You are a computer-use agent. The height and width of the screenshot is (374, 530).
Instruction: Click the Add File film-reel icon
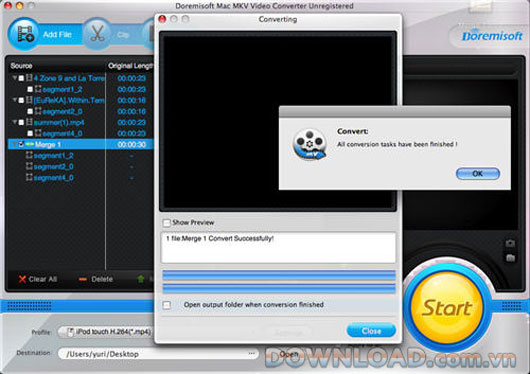(25, 34)
